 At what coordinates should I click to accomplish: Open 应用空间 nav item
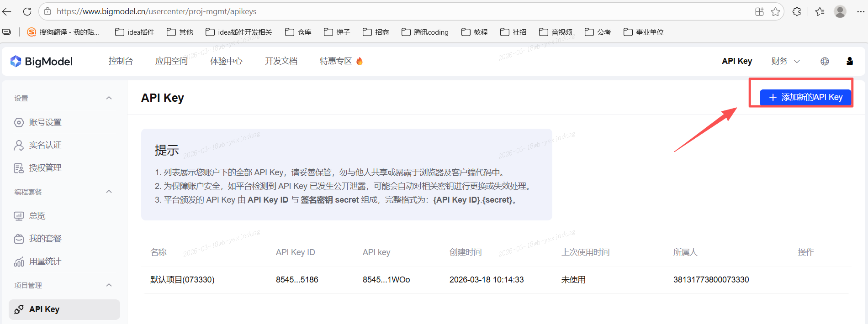point(171,61)
